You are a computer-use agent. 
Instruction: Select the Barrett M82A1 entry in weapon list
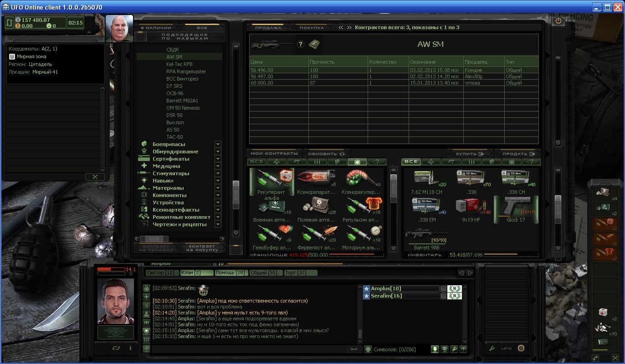tap(182, 101)
